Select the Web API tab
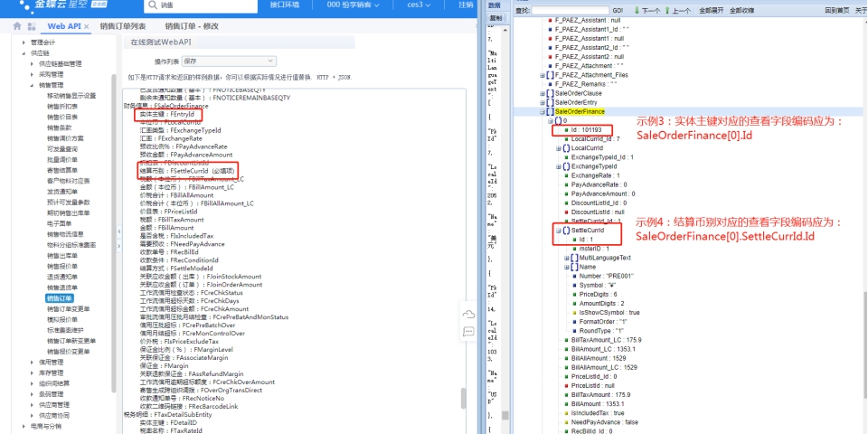Screen dimensions: 868x434 [64, 26]
